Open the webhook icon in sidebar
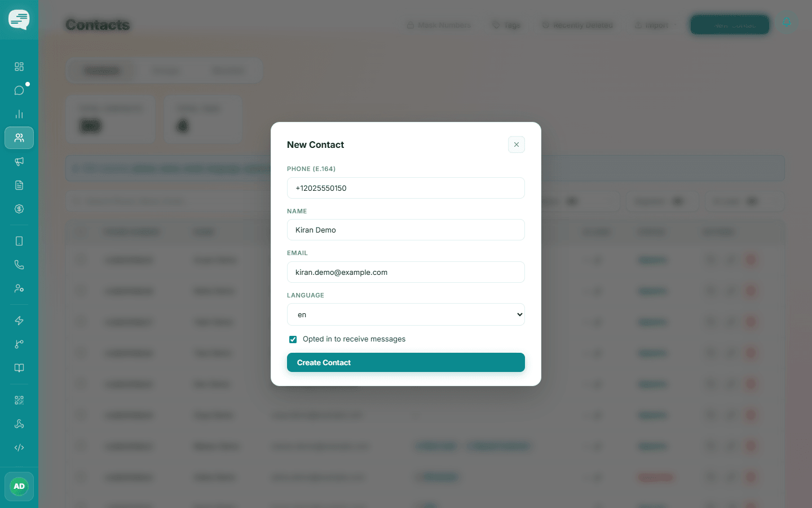Screen dimensions: 812x508 tap(19, 424)
